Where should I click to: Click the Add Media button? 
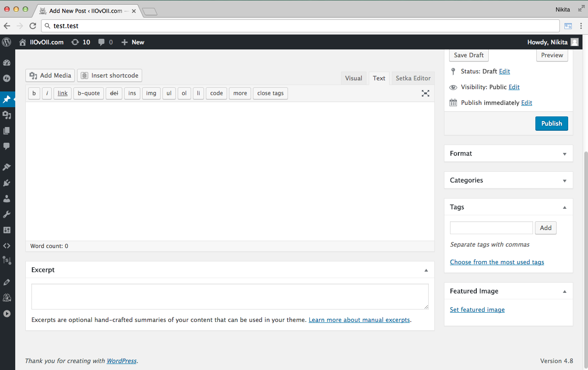[x=50, y=75]
